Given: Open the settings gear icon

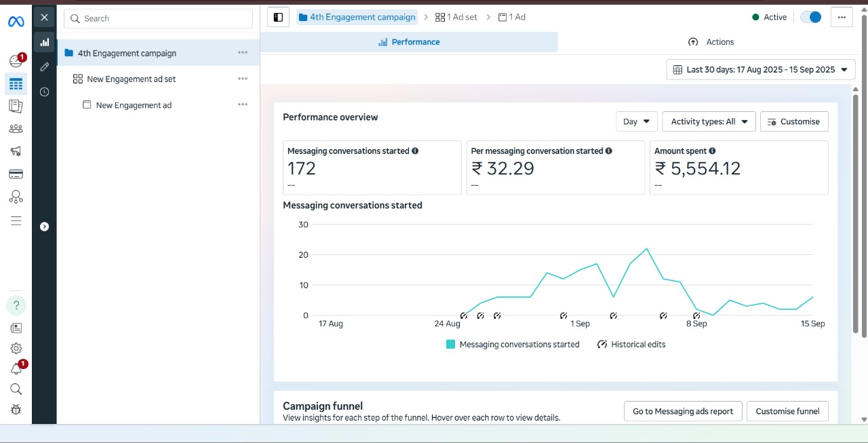Looking at the screenshot, I should pyautogui.click(x=16, y=348).
